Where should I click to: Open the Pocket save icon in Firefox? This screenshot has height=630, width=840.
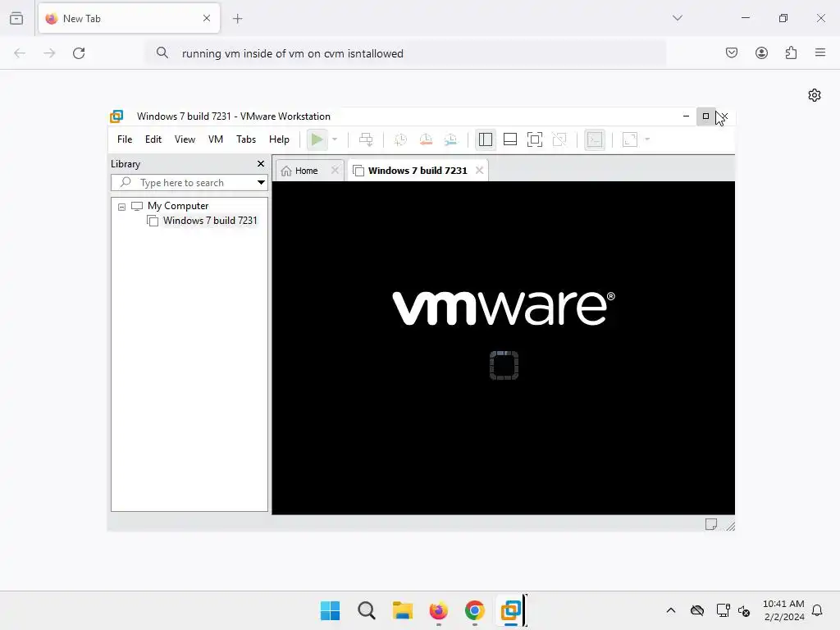(732, 52)
